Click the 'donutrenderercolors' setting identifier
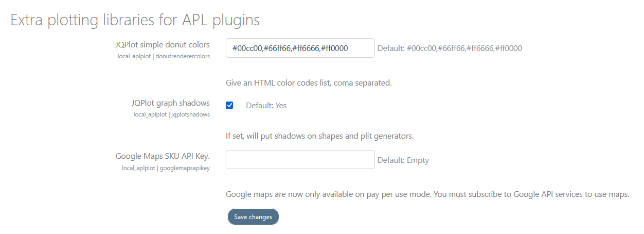This screenshot has width=644, height=234. [182, 56]
